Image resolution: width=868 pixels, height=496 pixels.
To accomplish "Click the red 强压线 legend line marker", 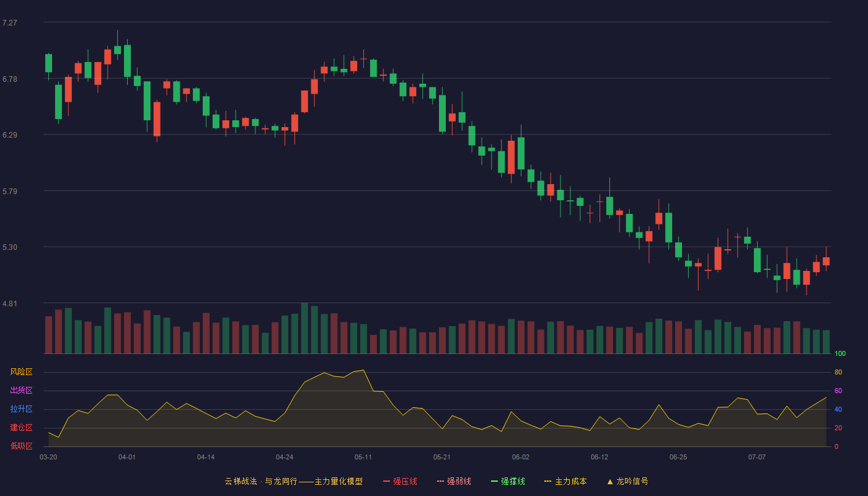I will click(387, 481).
